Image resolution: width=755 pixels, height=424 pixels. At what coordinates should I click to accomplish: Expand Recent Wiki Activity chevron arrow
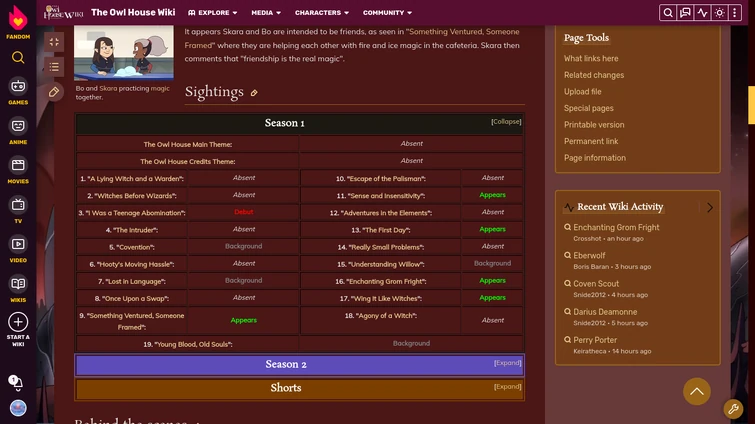(x=710, y=207)
